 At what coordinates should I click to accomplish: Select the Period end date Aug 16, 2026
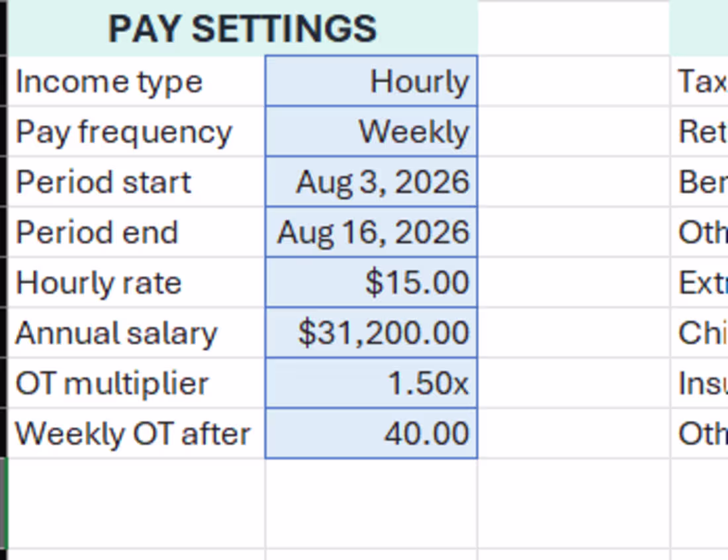tap(371, 232)
